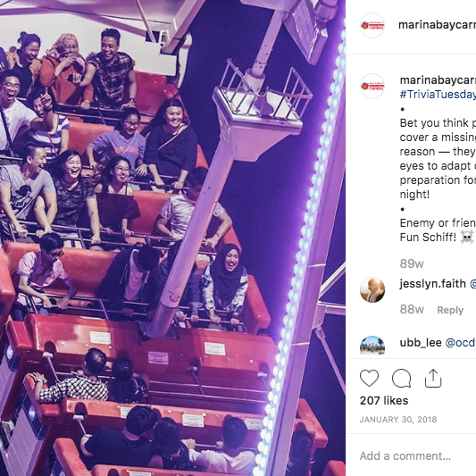Screen dimensions: 476x476
Task: Share the post using the share icon
Action: [x=433, y=378]
